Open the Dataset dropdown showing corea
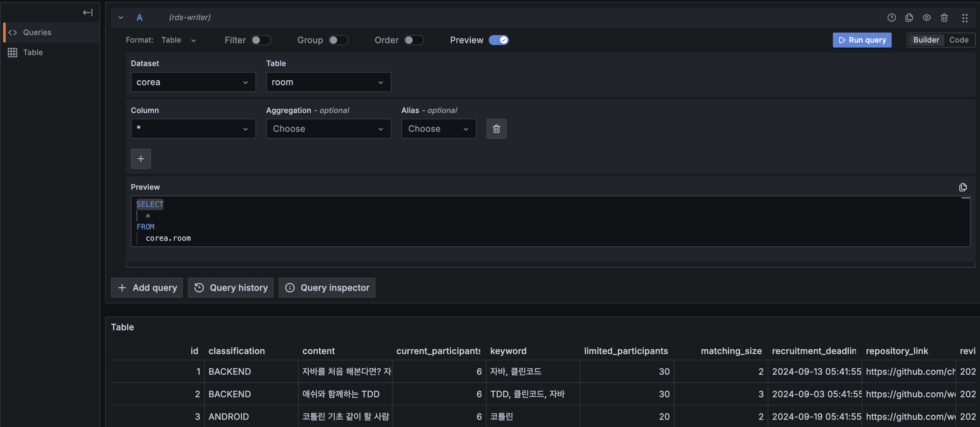This screenshot has height=427, width=980. point(193,82)
